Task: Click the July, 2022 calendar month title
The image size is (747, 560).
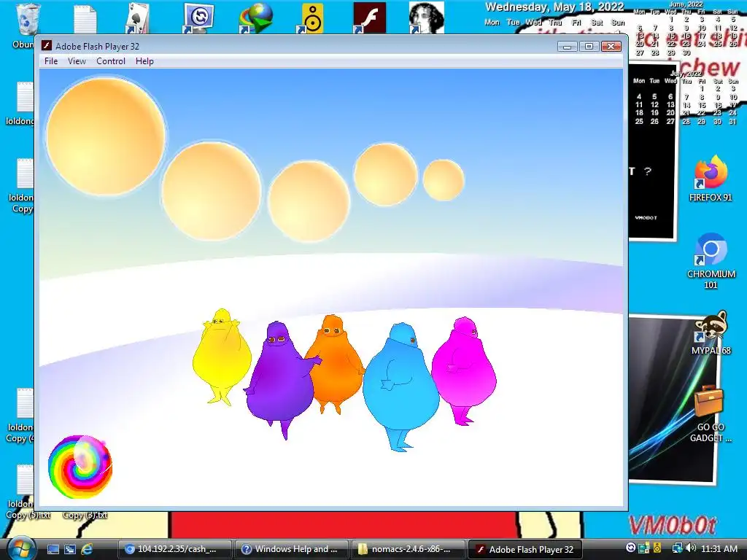Action: [x=686, y=74]
